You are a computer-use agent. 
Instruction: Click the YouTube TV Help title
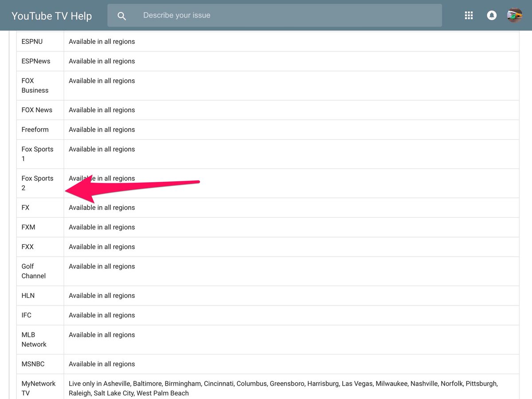(x=51, y=16)
